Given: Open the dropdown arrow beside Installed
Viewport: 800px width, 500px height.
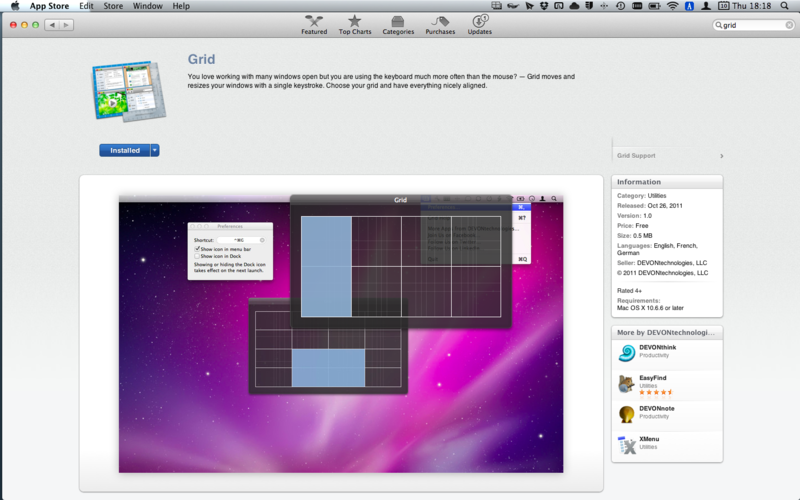Looking at the screenshot, I should pos(155,150).
